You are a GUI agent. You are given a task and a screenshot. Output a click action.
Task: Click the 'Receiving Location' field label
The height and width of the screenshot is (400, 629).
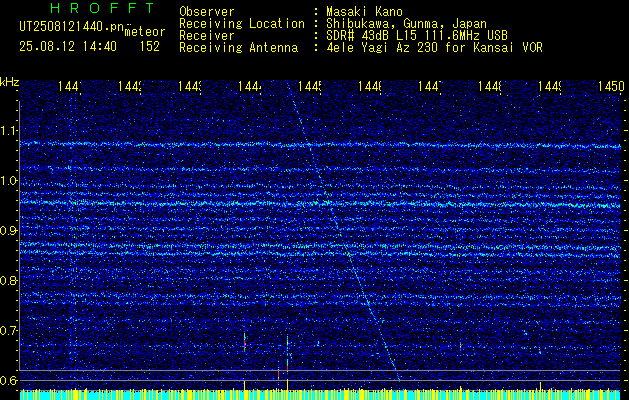[x=242, y=24]
